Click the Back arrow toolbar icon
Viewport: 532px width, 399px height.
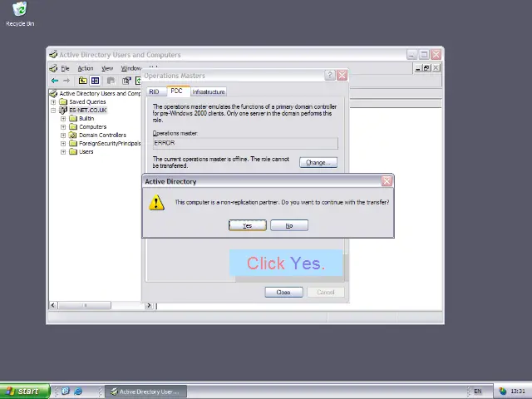point(55,81)
